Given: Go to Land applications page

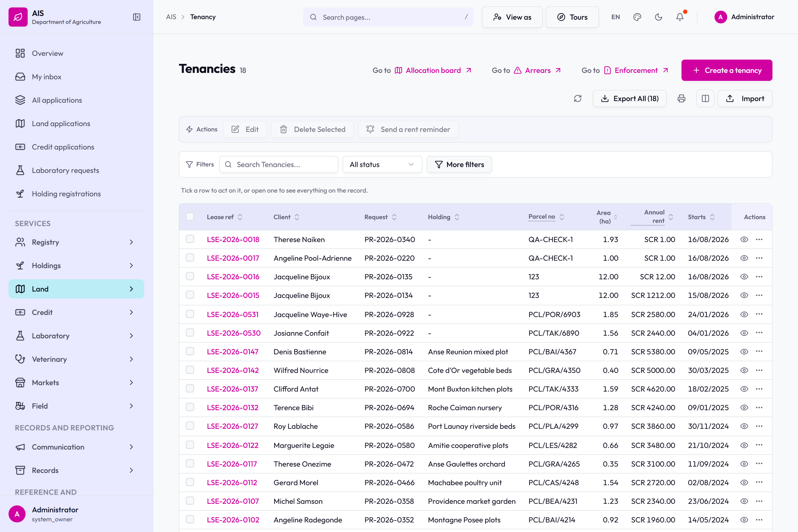Looking at the screenshot, I should pyautogui.click(x=76, y=123).
